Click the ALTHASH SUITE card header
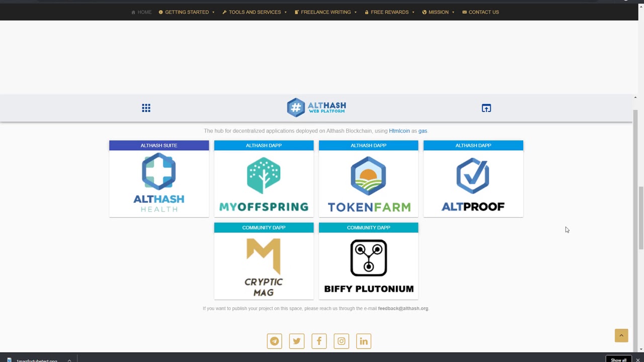Viewport: 644px width, 362px height. pos(159,145)
